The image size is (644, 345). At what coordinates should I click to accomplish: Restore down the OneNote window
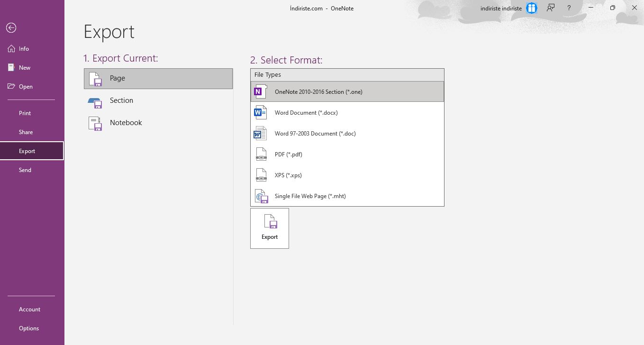click(613, 8)
